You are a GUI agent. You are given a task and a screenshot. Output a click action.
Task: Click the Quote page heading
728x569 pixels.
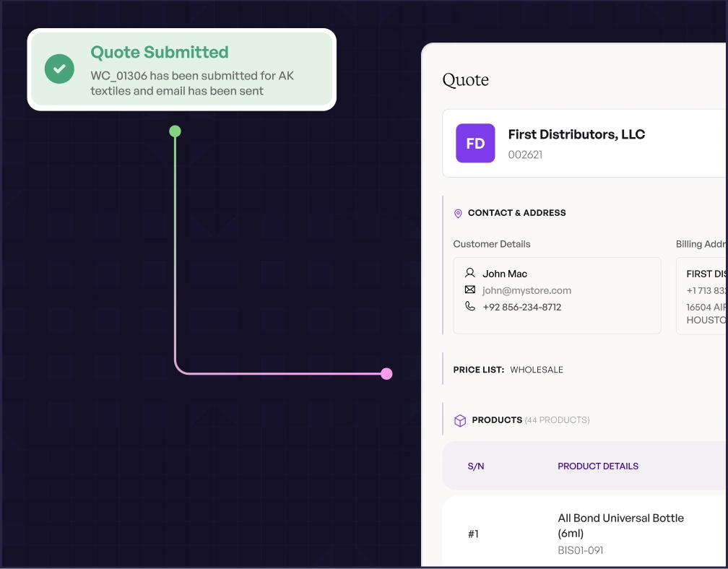tap(465, 79)
